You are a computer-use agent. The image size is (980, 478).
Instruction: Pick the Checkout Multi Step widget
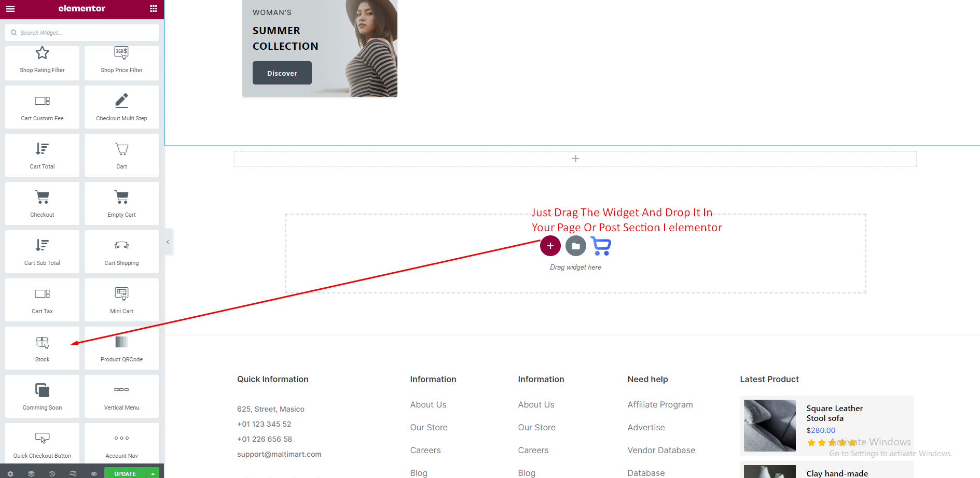point(121,107)
